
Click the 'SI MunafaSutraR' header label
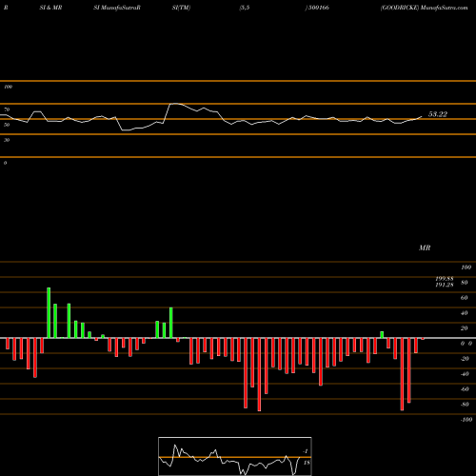(x=117, y=8)
